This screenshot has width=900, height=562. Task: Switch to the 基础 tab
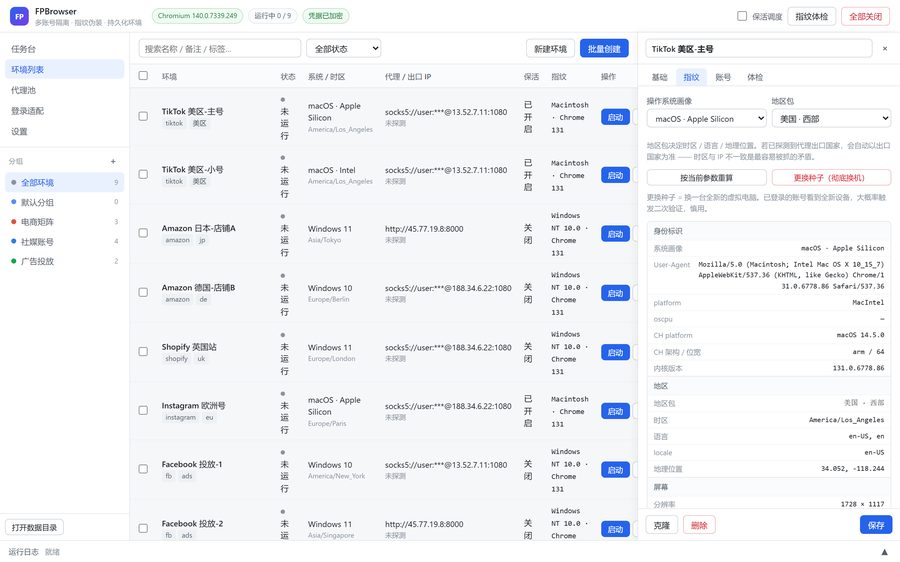(660, 77)
